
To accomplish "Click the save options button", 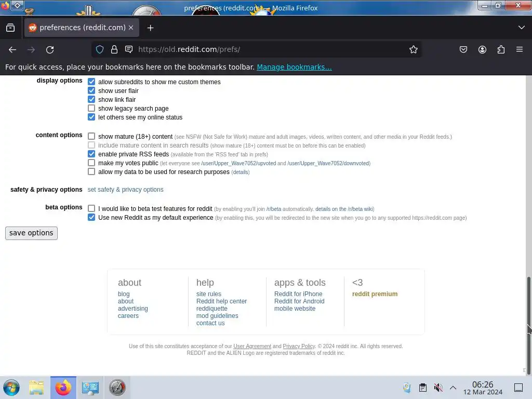I will pos(31,233).
